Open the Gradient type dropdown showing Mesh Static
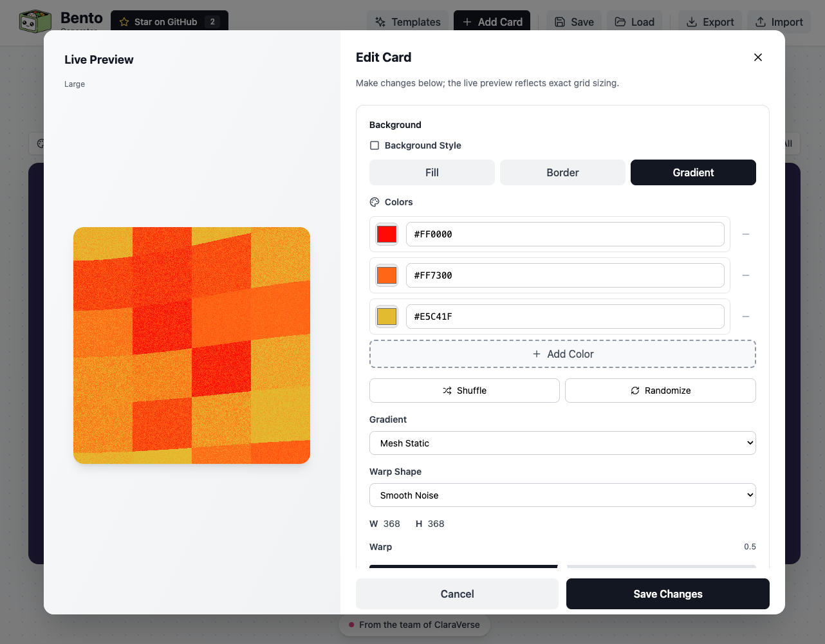 point(562,443)
